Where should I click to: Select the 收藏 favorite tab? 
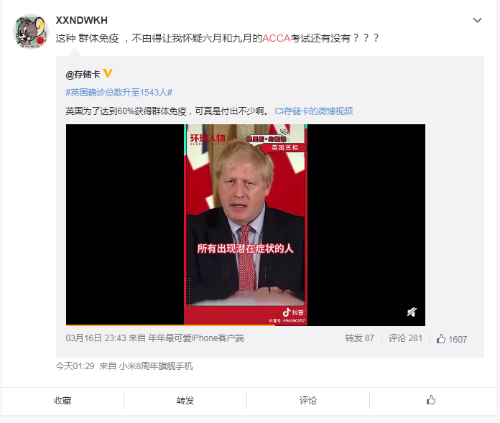63,400
